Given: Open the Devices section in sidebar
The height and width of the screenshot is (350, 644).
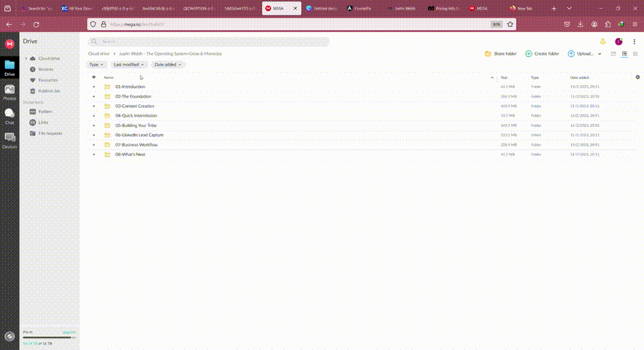Looking at the screenshot, I should (9, 140).
